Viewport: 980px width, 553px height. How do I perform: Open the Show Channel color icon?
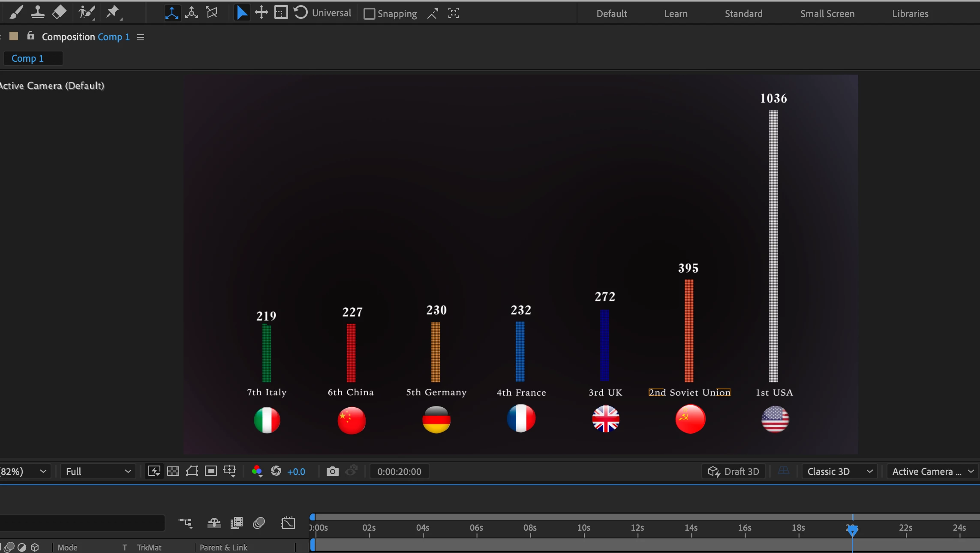point(257,472)
